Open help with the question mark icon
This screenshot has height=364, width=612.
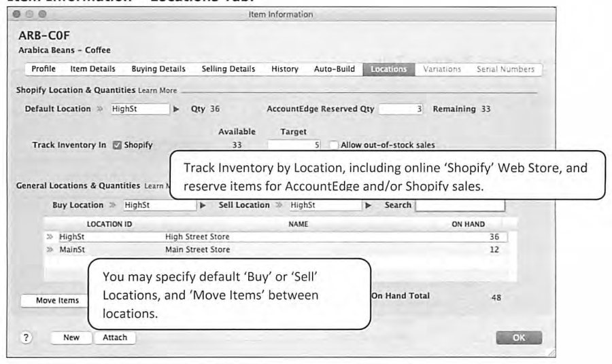click(x=26, y=338)
